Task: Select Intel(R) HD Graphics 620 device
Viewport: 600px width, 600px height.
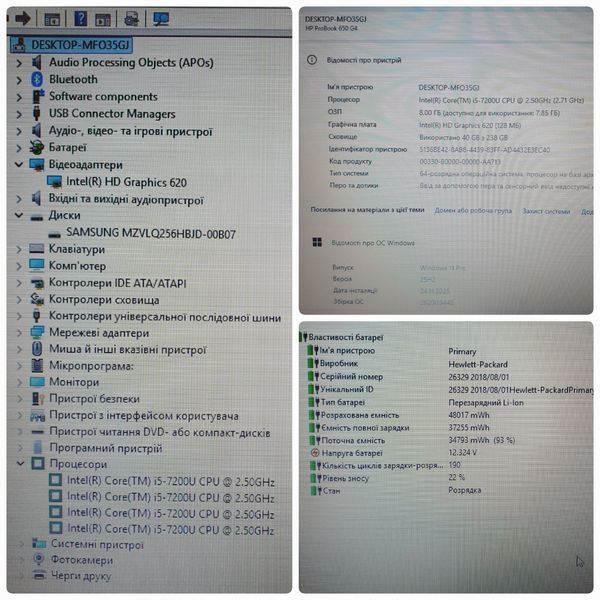Action: click(126, 182)
